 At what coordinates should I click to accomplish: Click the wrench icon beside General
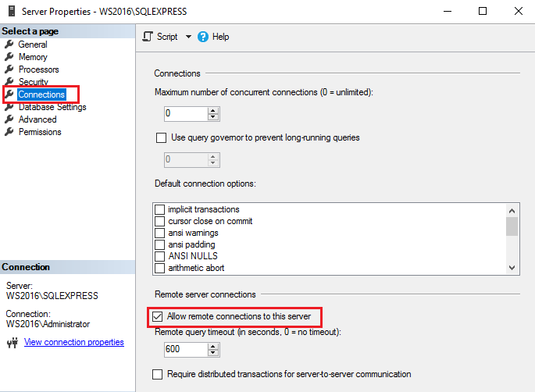click(x=9, y=45)
